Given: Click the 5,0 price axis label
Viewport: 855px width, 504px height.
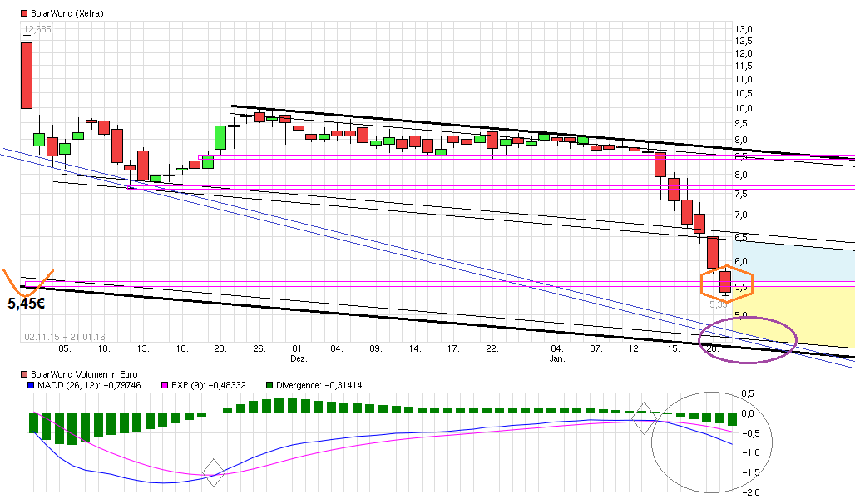Looking at the screenshot, I should click(741, 315).
